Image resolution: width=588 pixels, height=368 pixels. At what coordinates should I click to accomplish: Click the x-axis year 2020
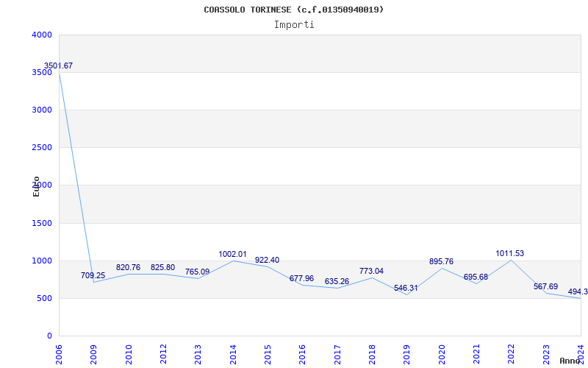click(442, 355)
